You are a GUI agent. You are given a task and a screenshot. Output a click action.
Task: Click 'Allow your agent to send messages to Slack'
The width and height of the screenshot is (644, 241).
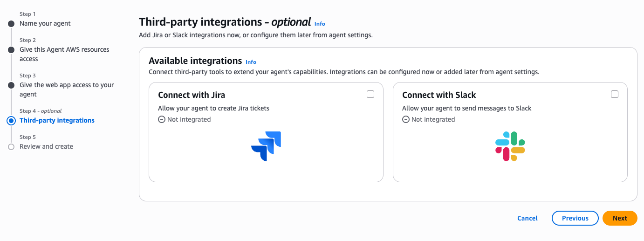click(x=466, y=108)
